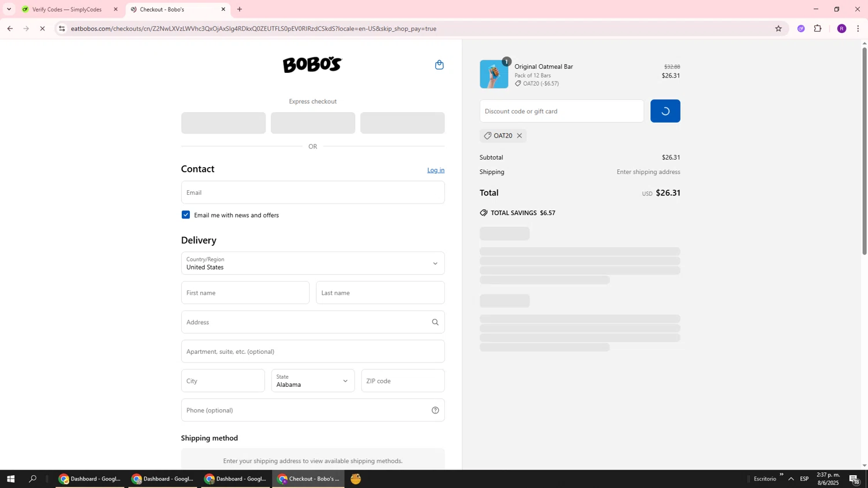Focus the Email input field
868x488 pixels.
pos(312,192)
